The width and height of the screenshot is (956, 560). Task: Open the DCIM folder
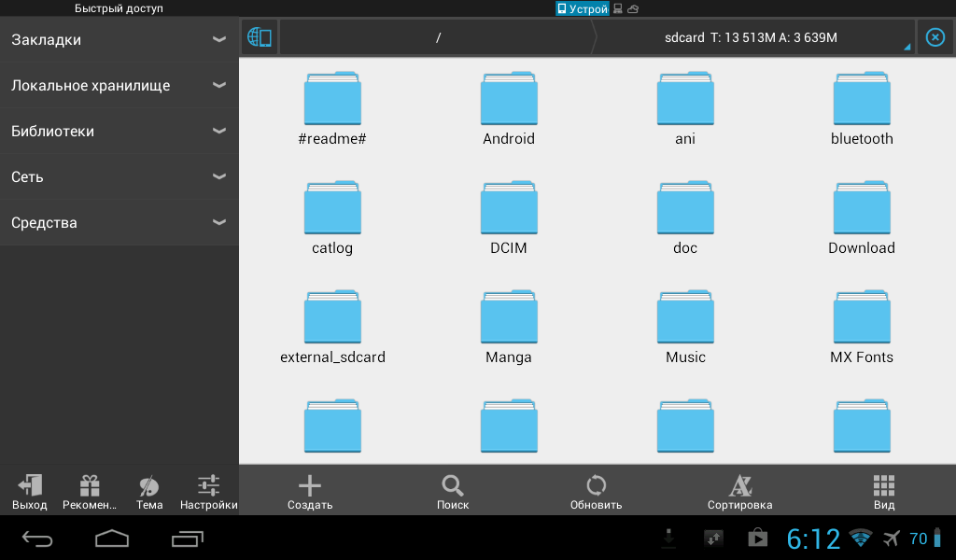point(509,217)
